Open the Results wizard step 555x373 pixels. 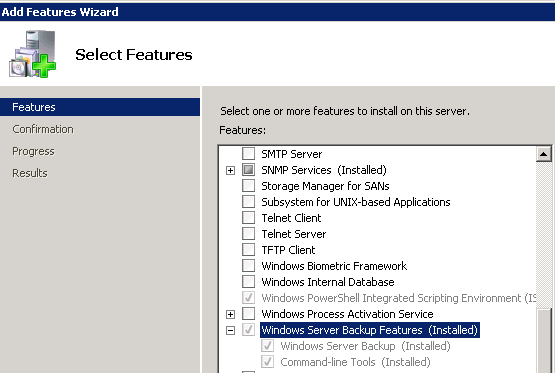pos(30,173)
